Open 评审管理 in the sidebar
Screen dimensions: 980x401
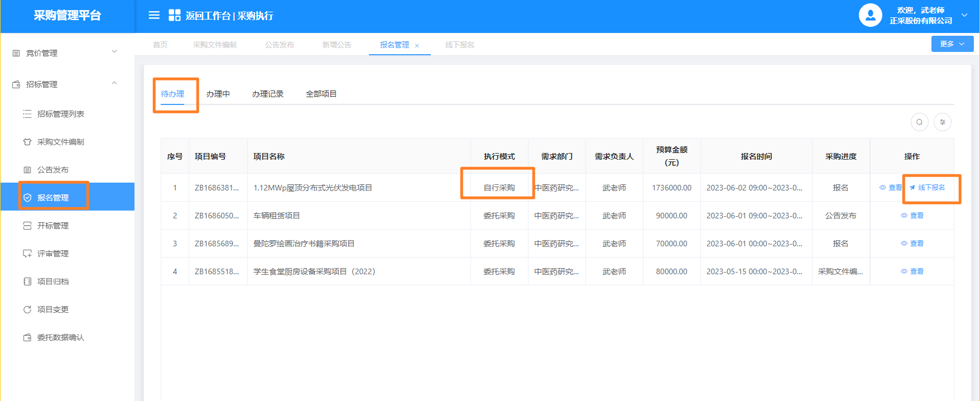[52, 254]
